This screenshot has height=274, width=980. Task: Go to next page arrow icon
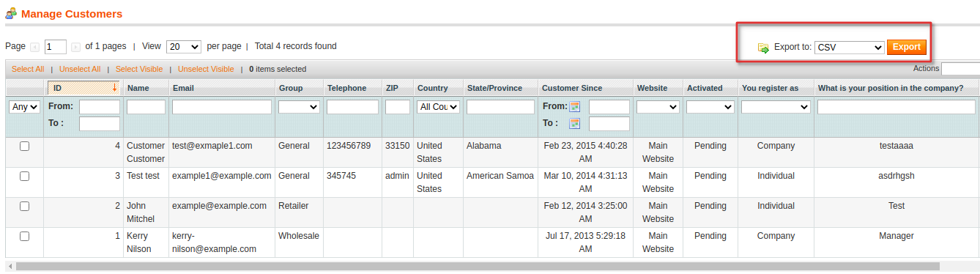pos(75,47)
